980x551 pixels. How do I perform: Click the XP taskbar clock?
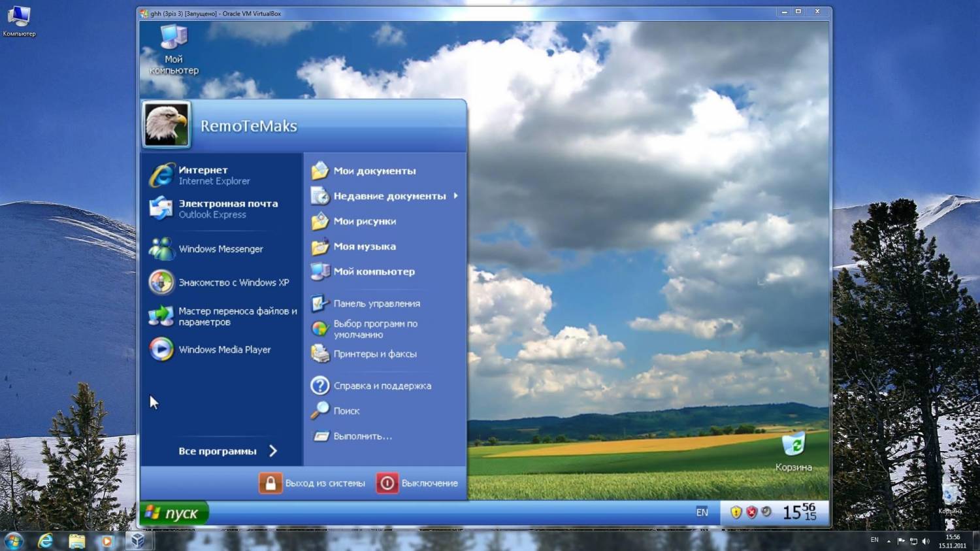point(800,512)
